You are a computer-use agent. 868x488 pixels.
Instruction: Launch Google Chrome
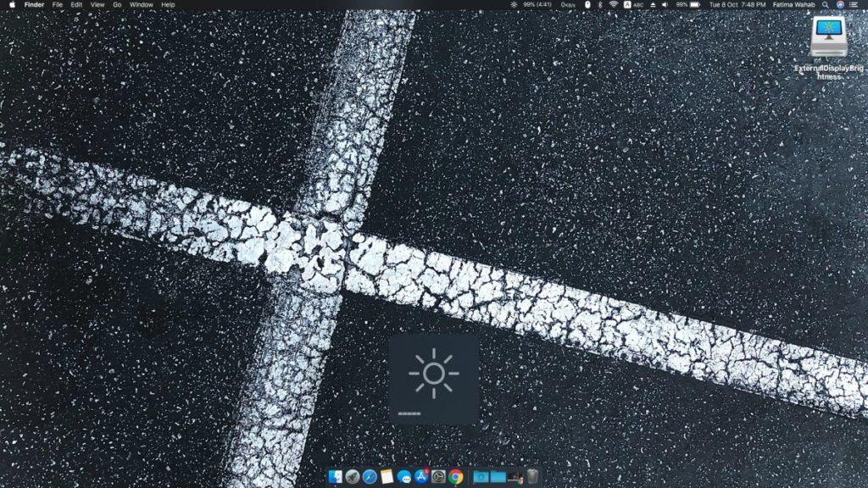point(456,476)
